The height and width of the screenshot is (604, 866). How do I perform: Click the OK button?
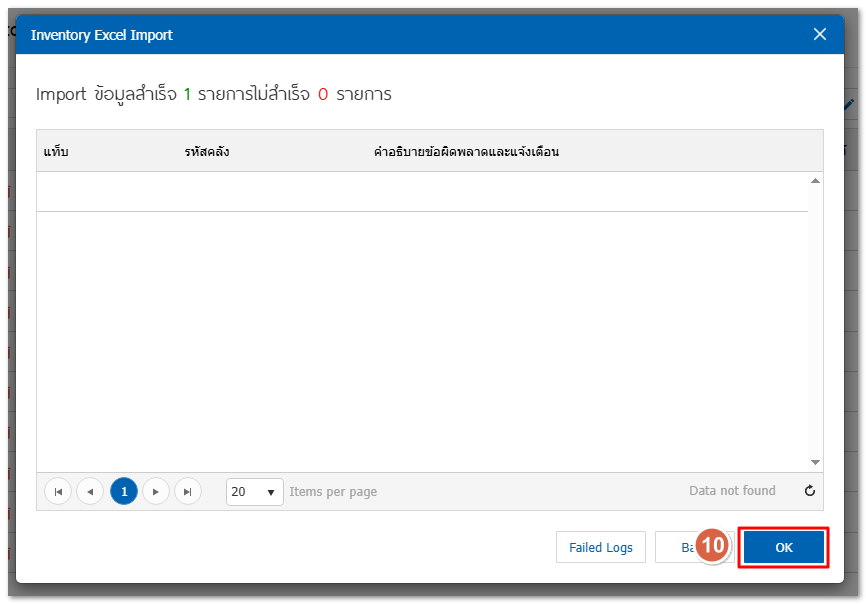783,547
